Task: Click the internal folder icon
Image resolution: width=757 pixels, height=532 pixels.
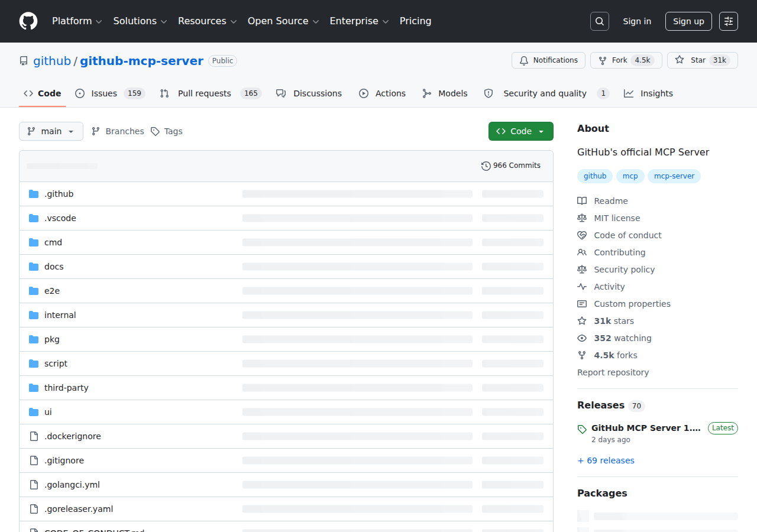Action: coord(34,315)
